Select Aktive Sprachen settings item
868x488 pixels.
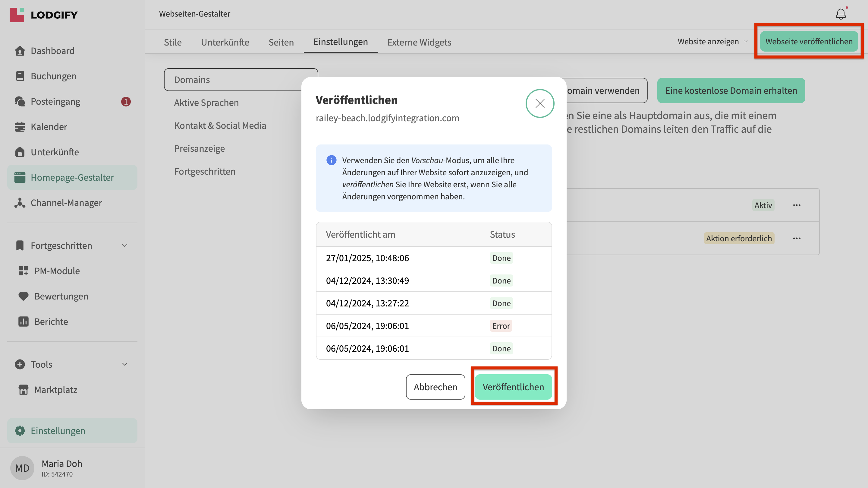tap(206, 103)
